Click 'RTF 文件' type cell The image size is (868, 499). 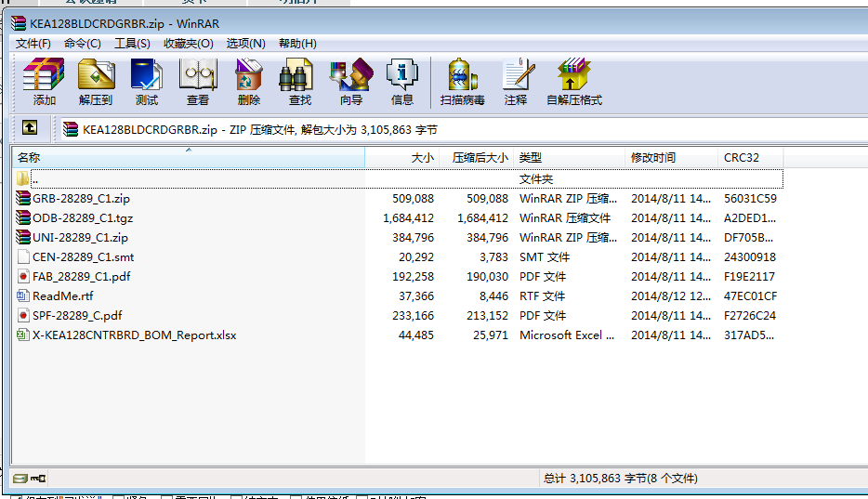tap(543, 296)
